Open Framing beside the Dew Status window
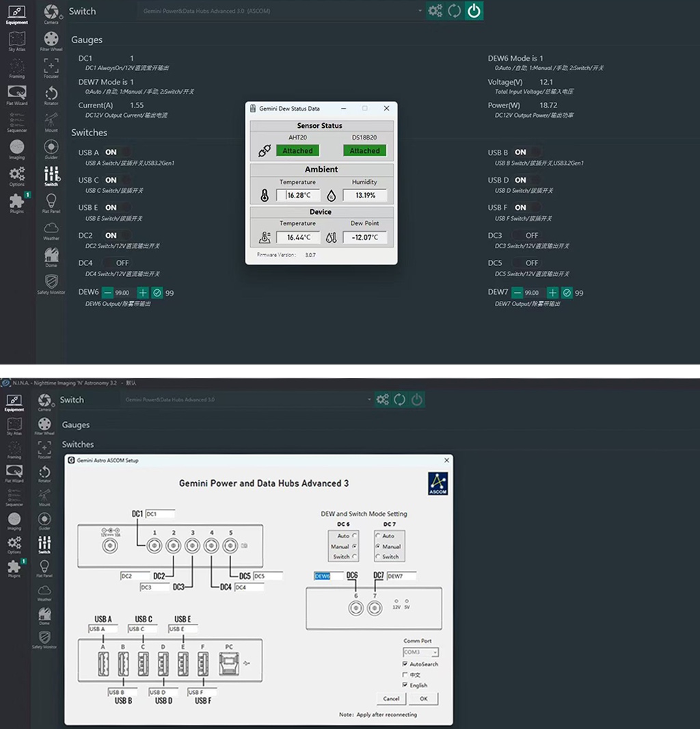The width and height of the screenshot is (700, 729). coord(16,68)
